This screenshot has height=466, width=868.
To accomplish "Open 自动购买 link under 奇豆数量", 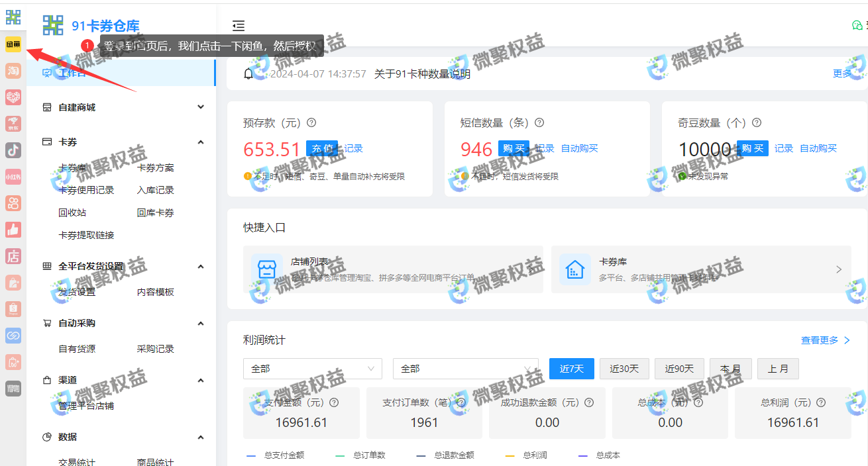I will [x=818, y=148].
